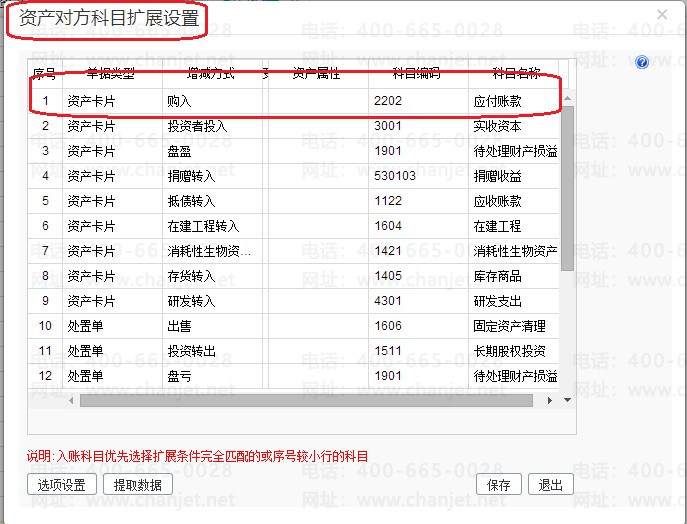Viewport: 687px width, 524px height.
Task: Select the 在建工程转入 cell
Action: click(x=212, y=226)
